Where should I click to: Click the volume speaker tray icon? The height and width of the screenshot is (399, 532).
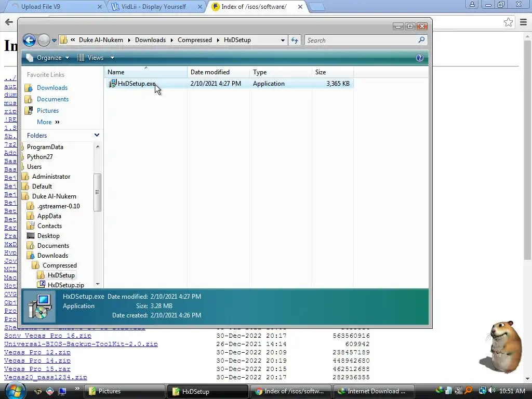coord(491,391)
